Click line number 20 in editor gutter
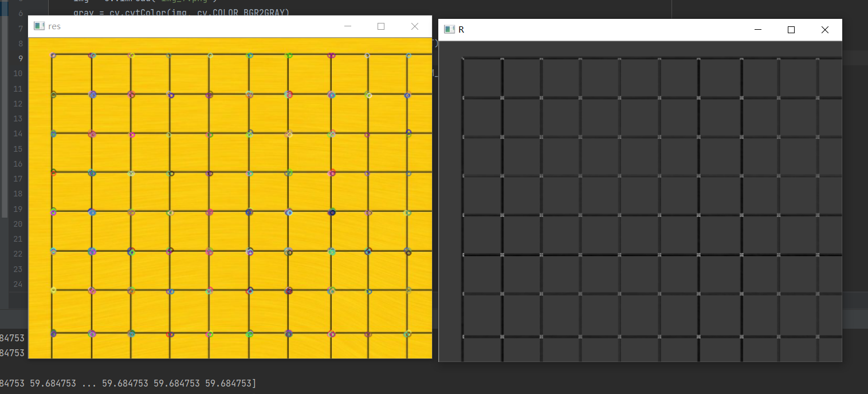Image resolution: width=868 pixels, height=394 pixels. click(x=17, y=224)
